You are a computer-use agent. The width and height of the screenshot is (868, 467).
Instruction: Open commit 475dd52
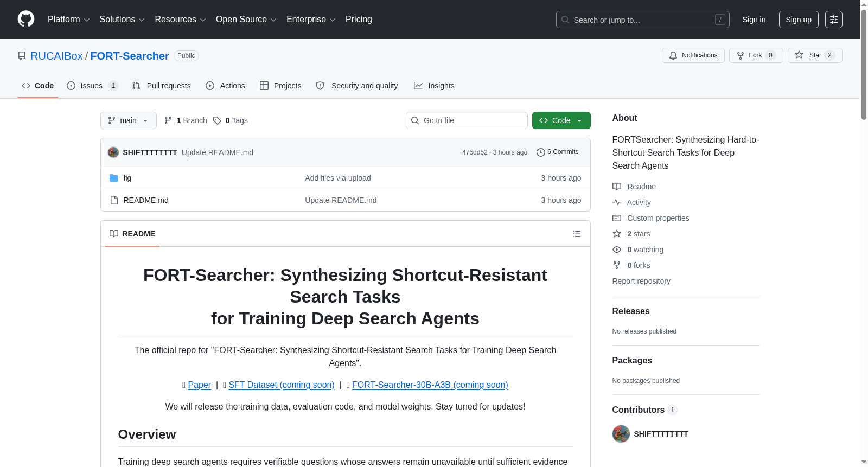point(475,152)
